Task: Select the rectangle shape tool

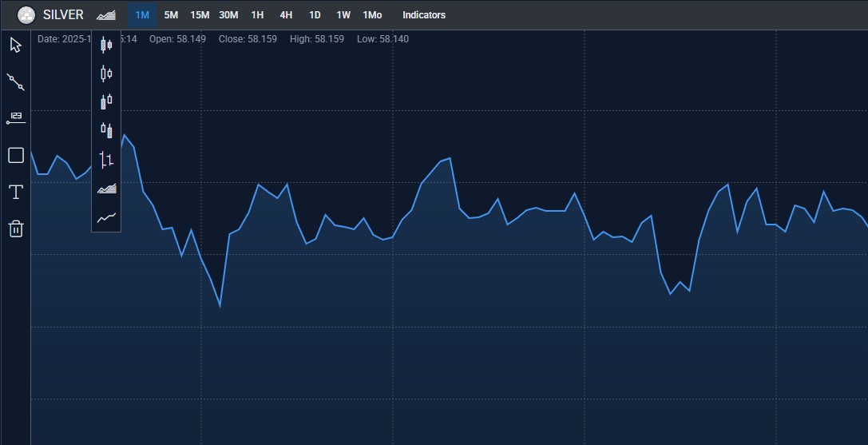Action: 16,155
